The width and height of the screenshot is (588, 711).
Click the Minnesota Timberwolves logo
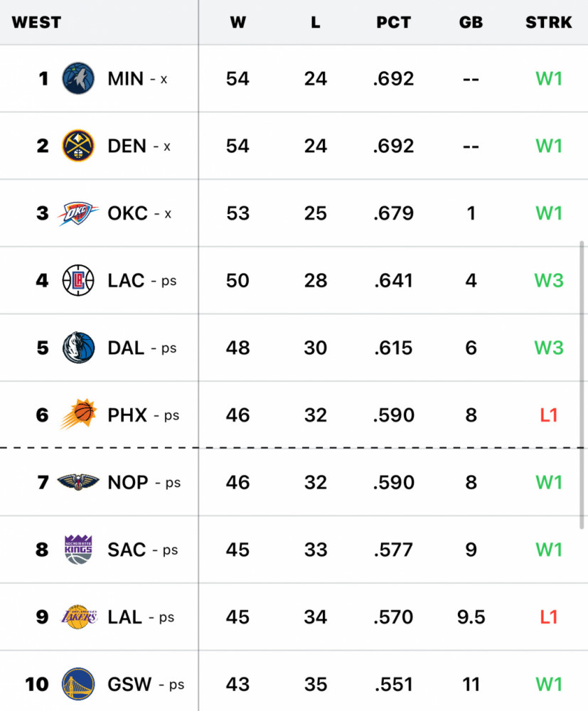pos(78,78)
